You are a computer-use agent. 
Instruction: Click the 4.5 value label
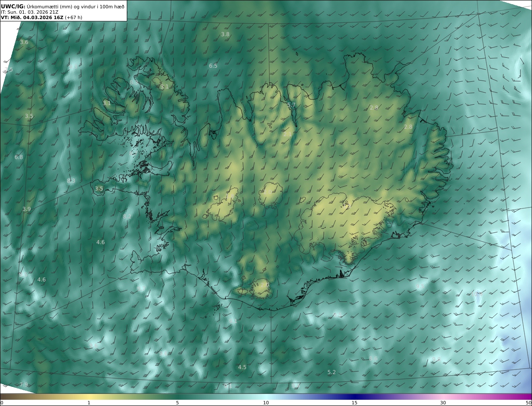pyautogui.click(x=242, y=367)
